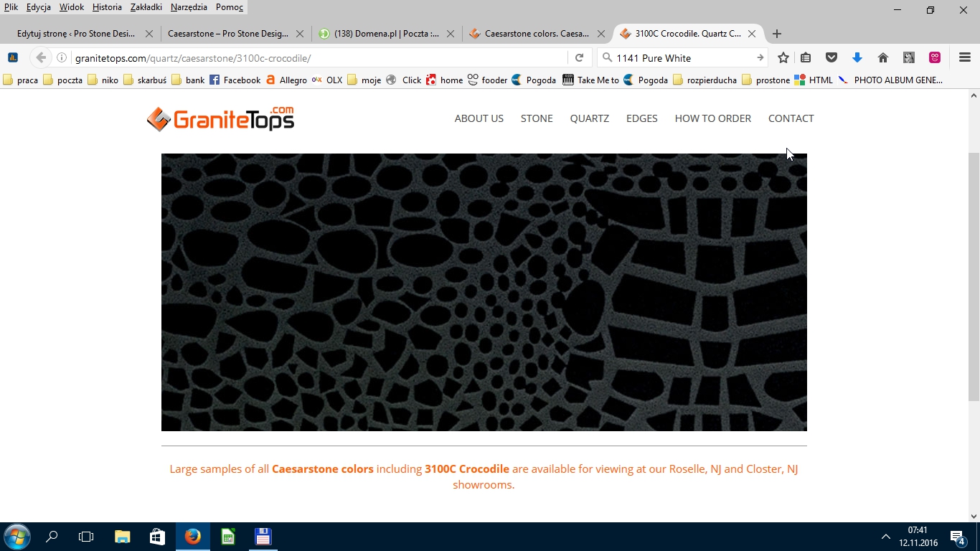Viewport: 980px width, 551px height.
Task: Open the 'rozpierducha' bookmarks folder
Action: click(705, 80)
